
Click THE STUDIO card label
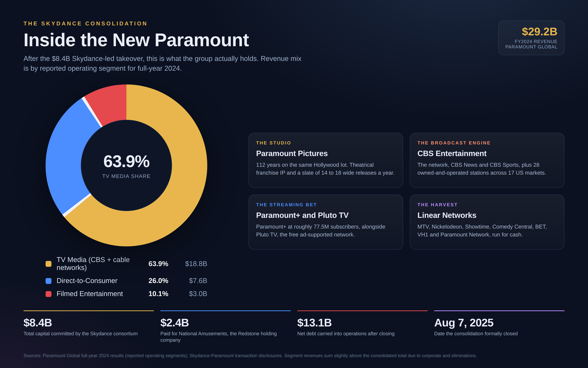pyautogui.click(x=274, y=143)
